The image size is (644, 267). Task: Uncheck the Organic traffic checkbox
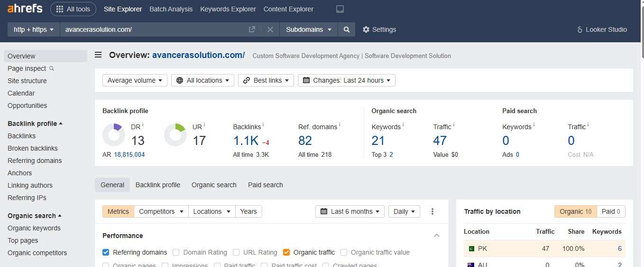286,252
